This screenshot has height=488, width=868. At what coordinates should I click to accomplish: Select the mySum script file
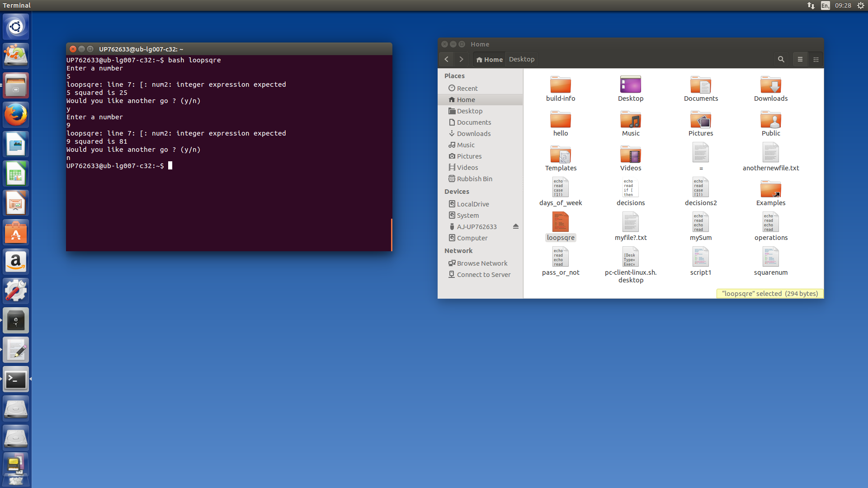click(701, 227)
